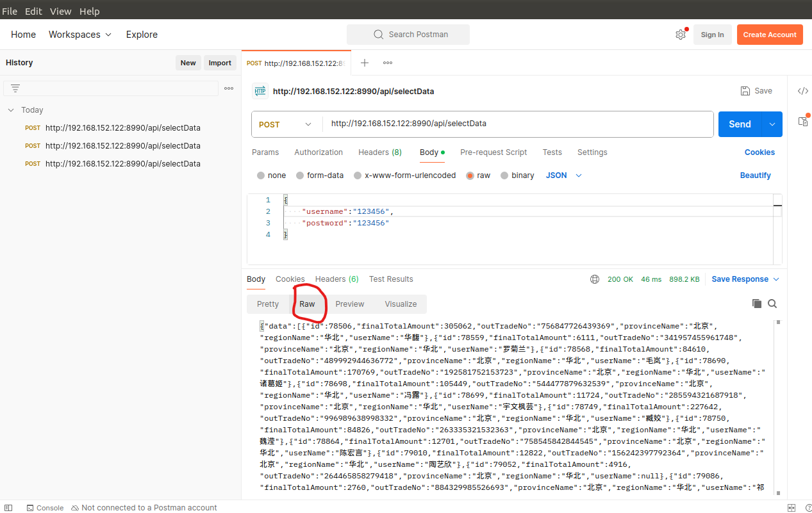812x513 pixels.
Task: Go to Home
Action: tap(23, 35)
